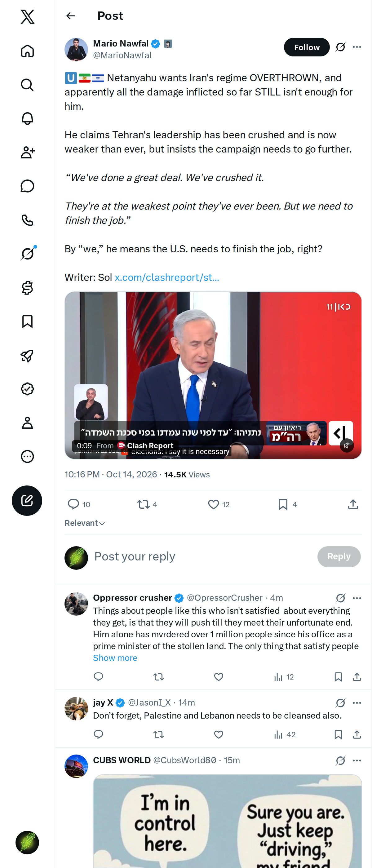Open Notifications bell in sidebar
Viewport: 372px width, 868px height.
point(27,119)
